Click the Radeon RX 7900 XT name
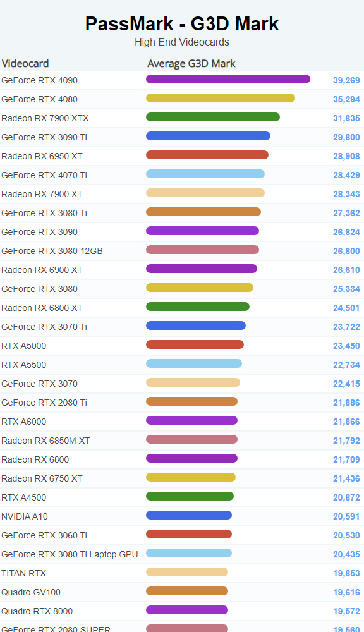 (42, 194)
